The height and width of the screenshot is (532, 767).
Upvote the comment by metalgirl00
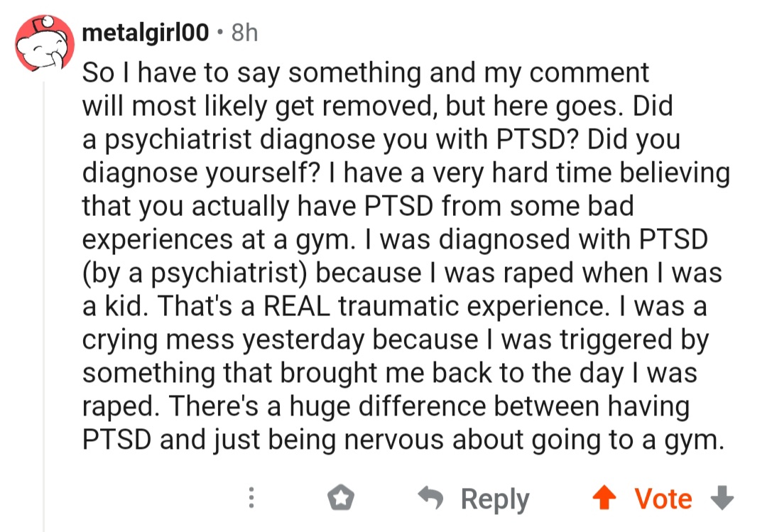(x=604, y=498)
